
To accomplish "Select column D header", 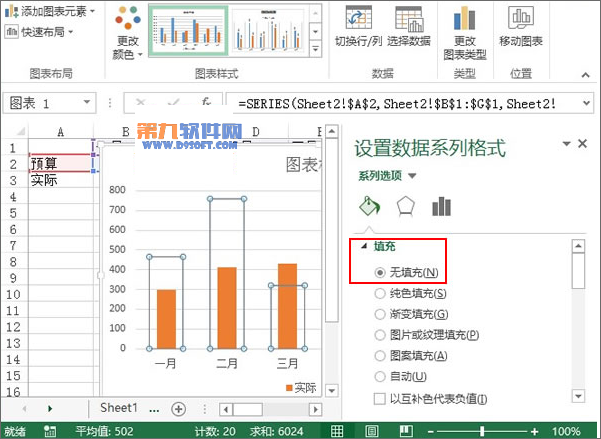I will tap(256, 132).
